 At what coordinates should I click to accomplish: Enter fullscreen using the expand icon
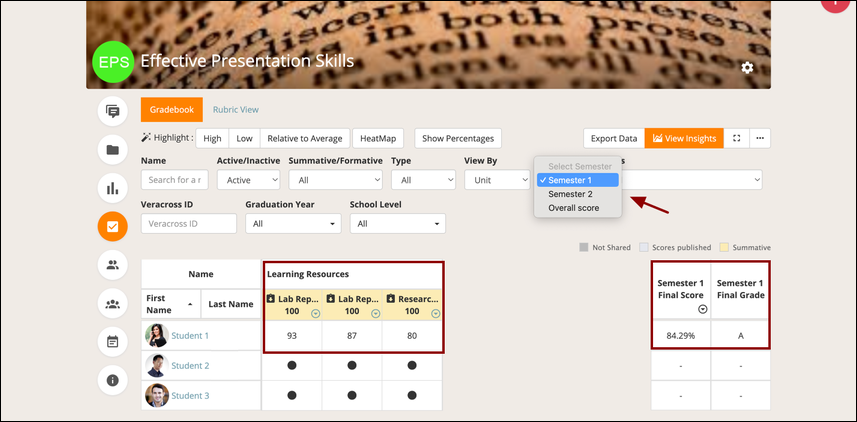[737, 138]
